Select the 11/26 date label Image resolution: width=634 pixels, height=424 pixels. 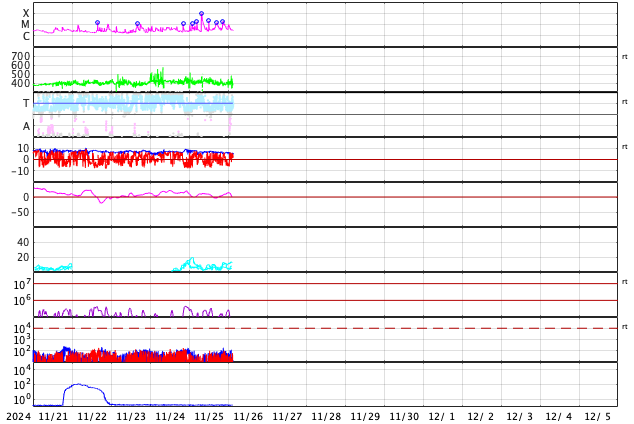coord(248,416)
